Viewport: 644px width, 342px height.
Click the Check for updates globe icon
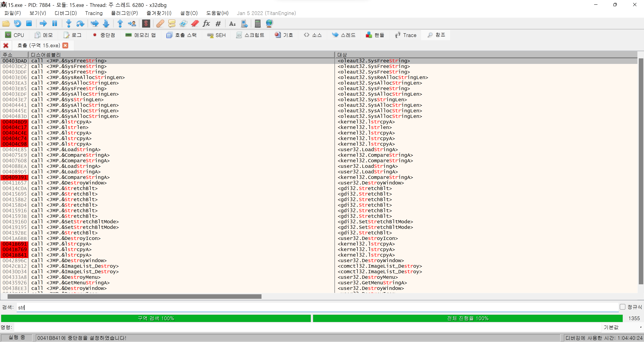tap(269, 24)
